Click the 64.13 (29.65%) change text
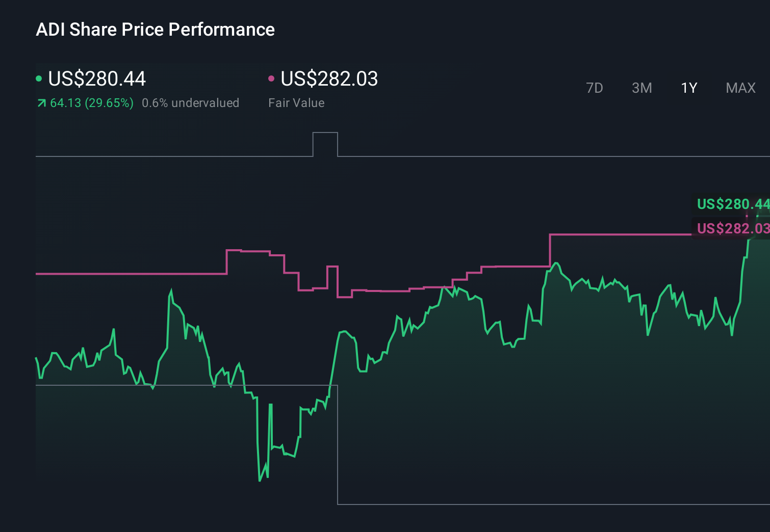This screenshot has height=532, width=770. coord(91,103)
